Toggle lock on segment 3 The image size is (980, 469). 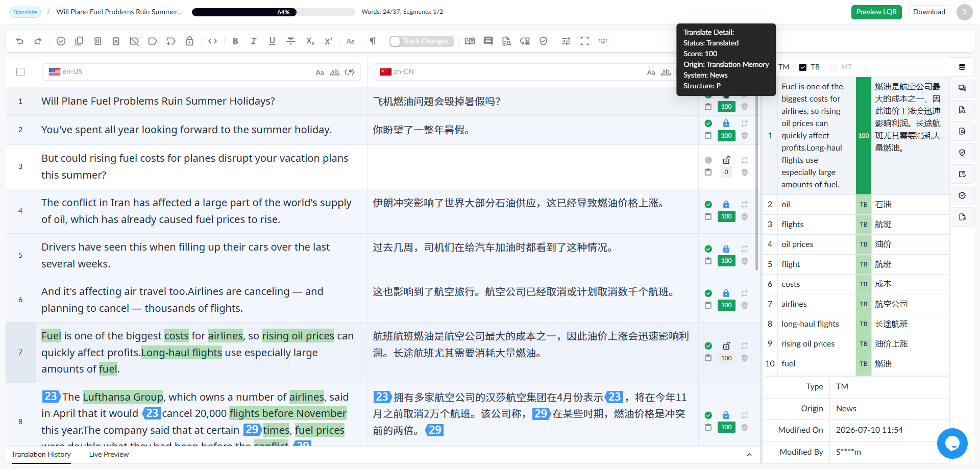pyautogui.click(x=726, y=160)
